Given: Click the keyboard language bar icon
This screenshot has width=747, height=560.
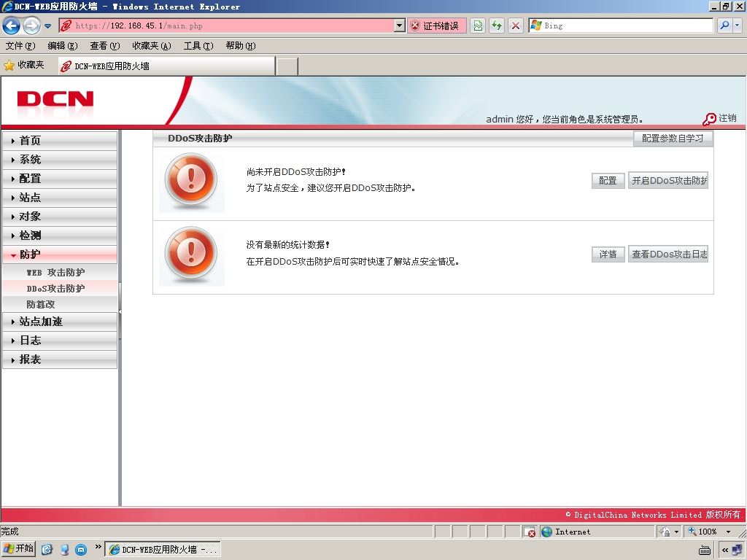Looking at the screenshot, I should [705, 551].
